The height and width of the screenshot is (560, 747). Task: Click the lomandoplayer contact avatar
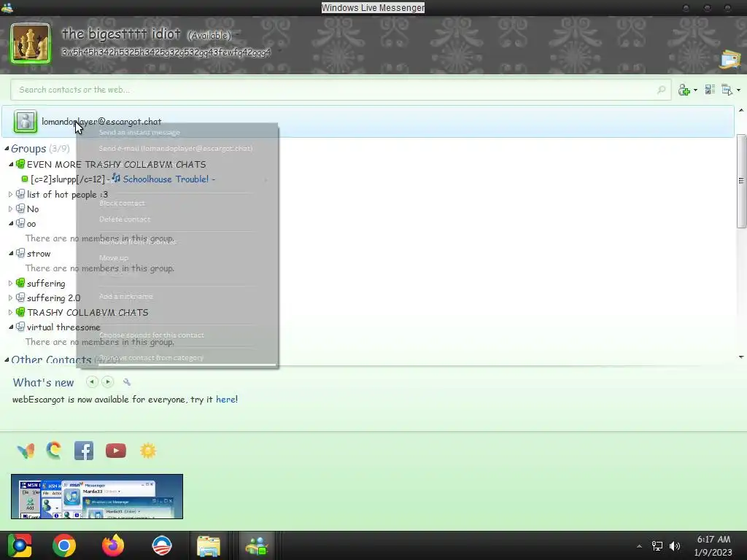click(26, 122)
